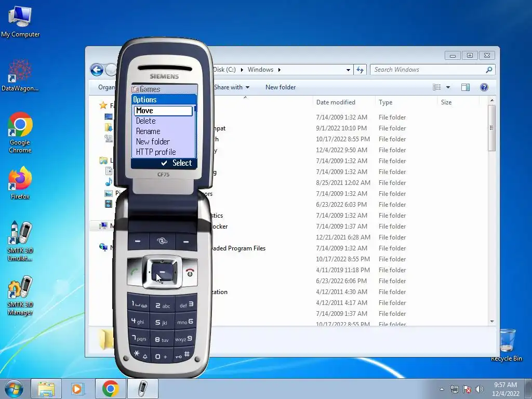The height and width of the screenshot is (399, 532).
Task: Open address bar history dropdown
Action: (348, 70)
